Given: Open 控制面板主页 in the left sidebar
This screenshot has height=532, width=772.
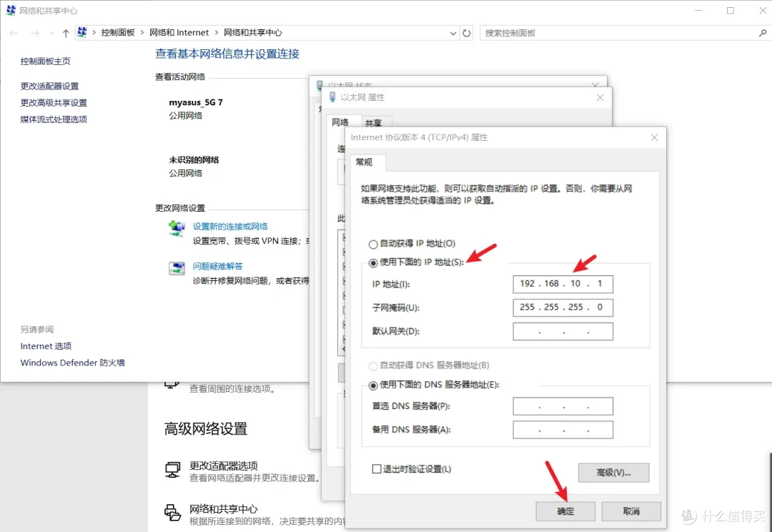Looking at the screenshot, I should click(x=45, y=61).
